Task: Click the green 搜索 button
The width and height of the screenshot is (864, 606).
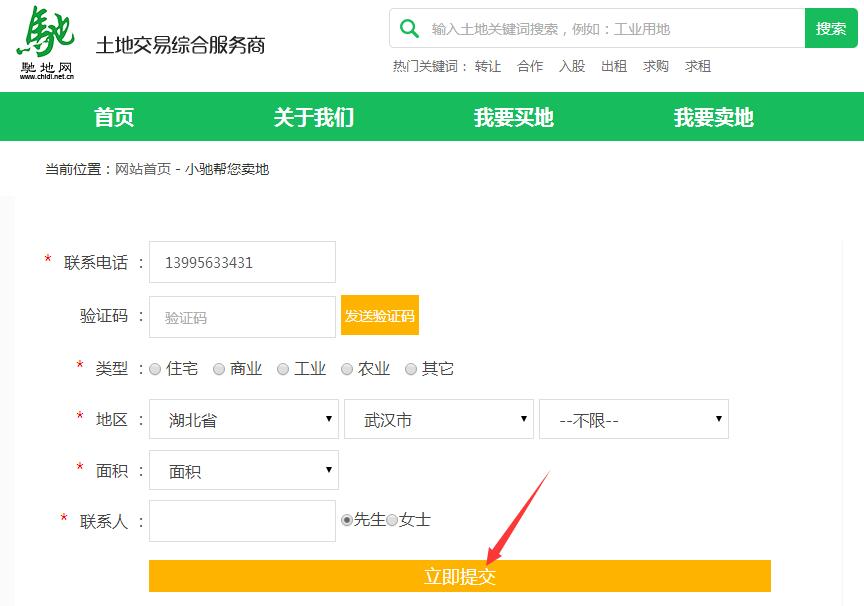Action: pos(831,28)
